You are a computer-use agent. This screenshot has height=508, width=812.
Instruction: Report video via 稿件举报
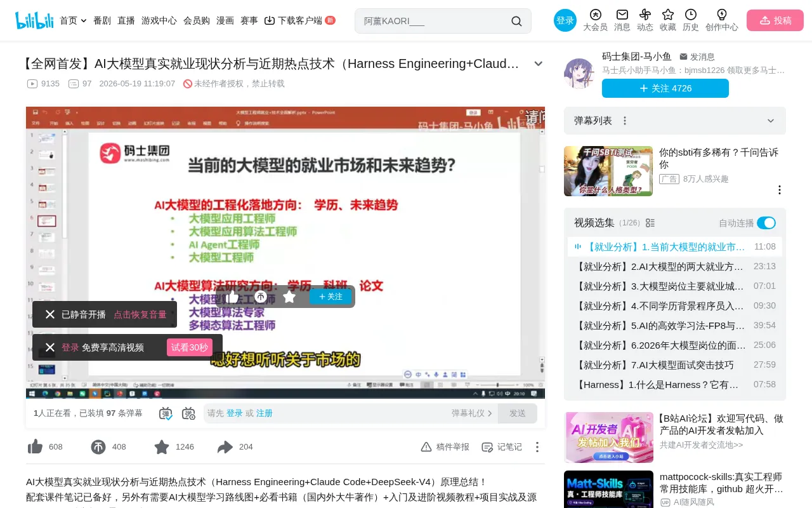pos(445,447)
